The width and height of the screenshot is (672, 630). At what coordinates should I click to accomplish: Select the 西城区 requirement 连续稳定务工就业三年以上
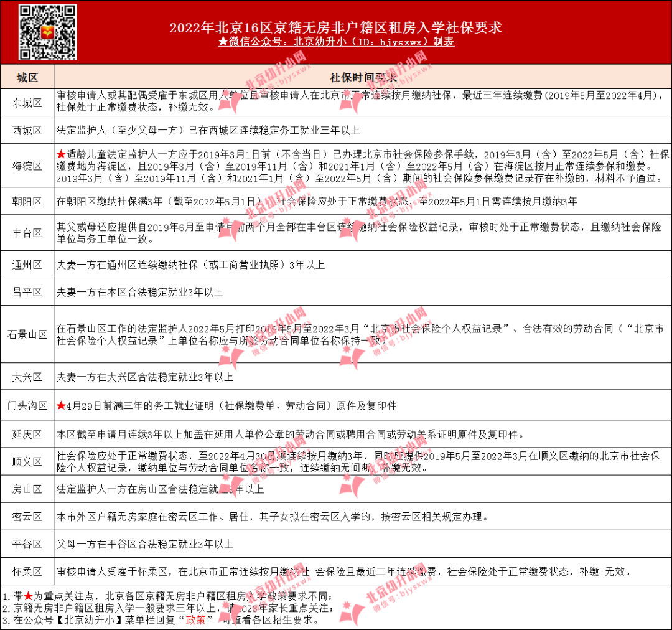click(208, 130)
